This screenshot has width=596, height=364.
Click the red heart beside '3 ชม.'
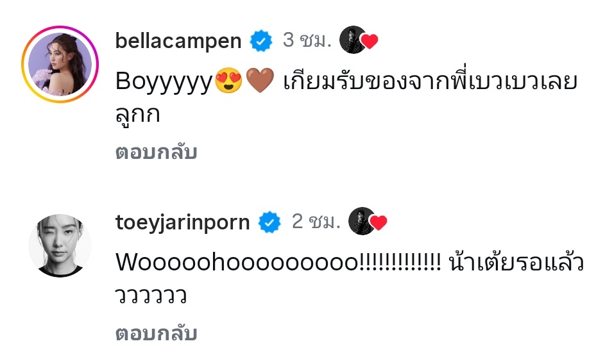tap(369, 42)
